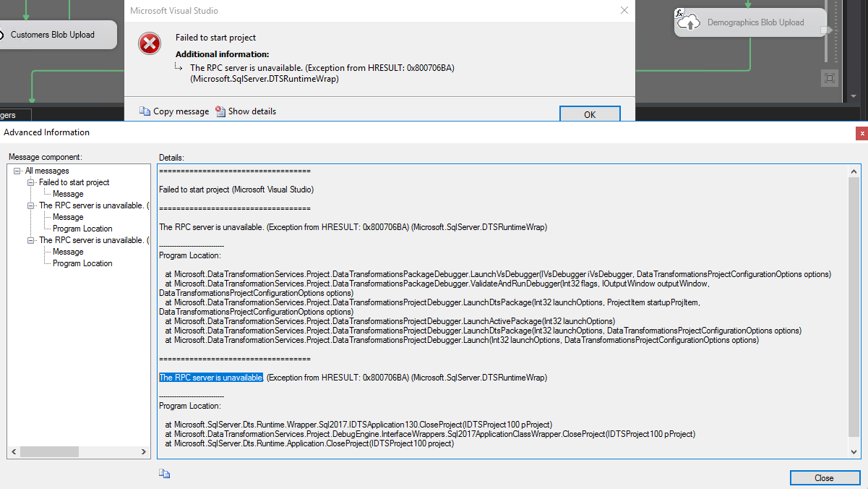Click the 'Message component:' label
The image size is (868, 489).
tap(46, 157)
